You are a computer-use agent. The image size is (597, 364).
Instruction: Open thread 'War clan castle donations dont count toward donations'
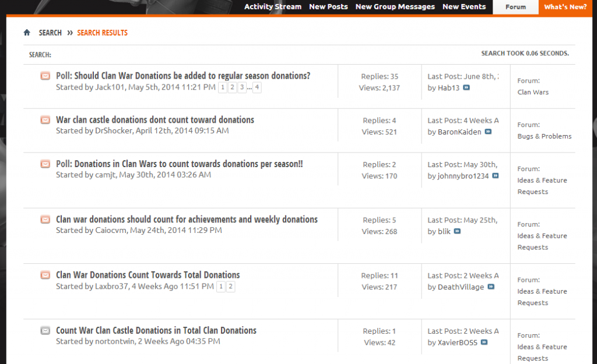(x=155, y=120)
